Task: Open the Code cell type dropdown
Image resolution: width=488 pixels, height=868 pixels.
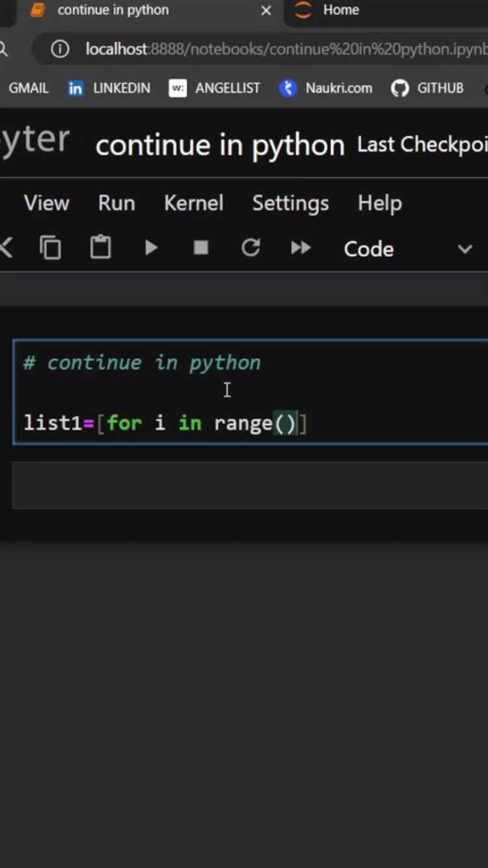Action: click(408, 249)
